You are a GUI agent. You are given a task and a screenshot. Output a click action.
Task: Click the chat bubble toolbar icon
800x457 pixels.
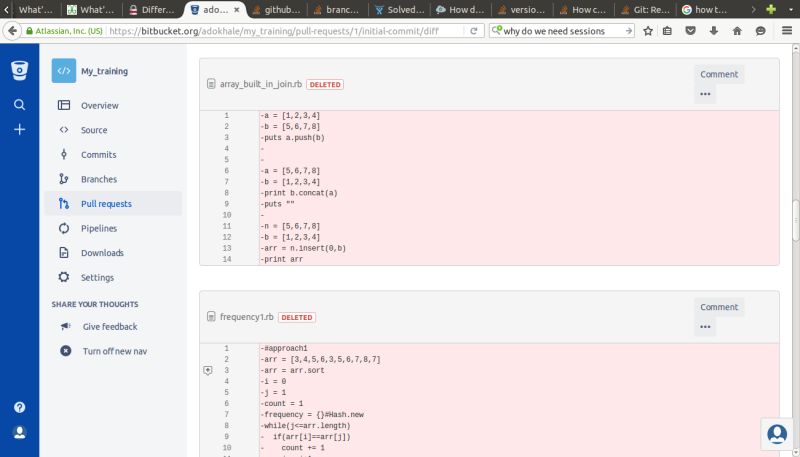click(760, 31)
